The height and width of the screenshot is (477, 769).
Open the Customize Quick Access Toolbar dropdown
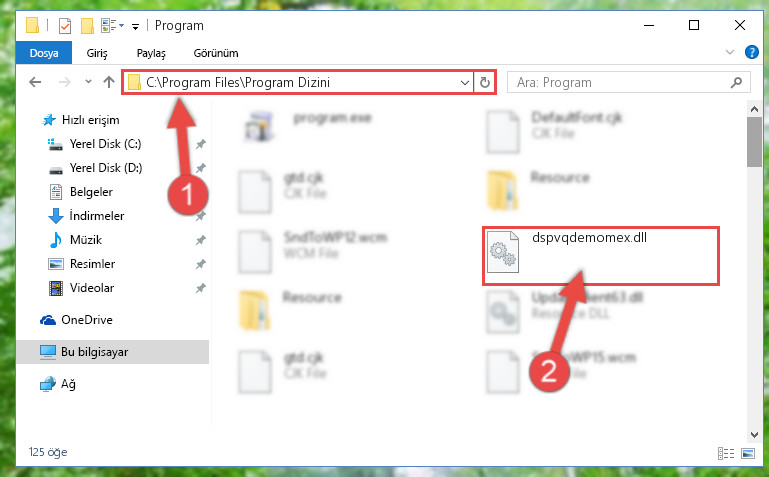pos(135,26)
